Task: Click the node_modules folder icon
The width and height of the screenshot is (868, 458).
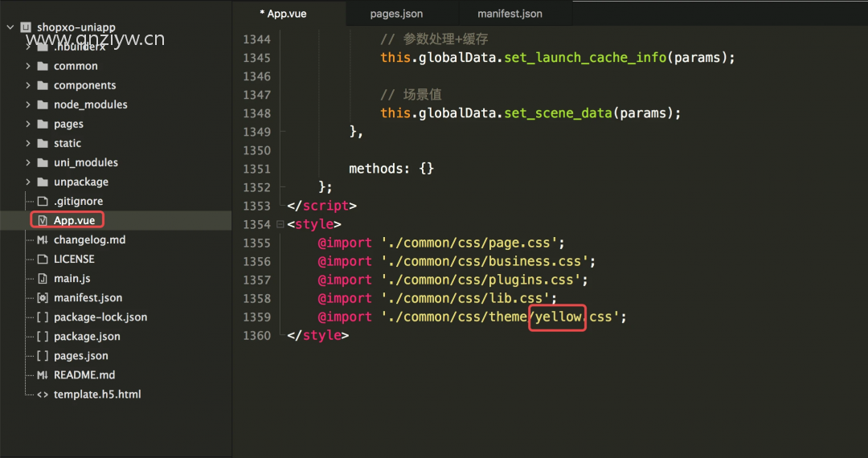Action: [x=43, y=104]
